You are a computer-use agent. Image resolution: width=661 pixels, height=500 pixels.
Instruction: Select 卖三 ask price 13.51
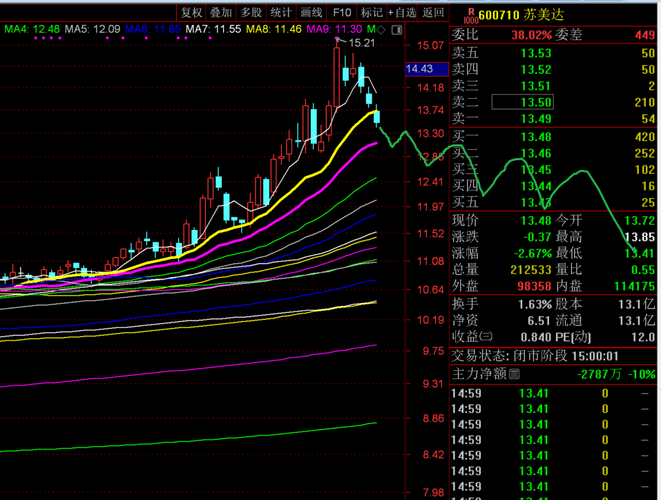click(x=536, y=86)
